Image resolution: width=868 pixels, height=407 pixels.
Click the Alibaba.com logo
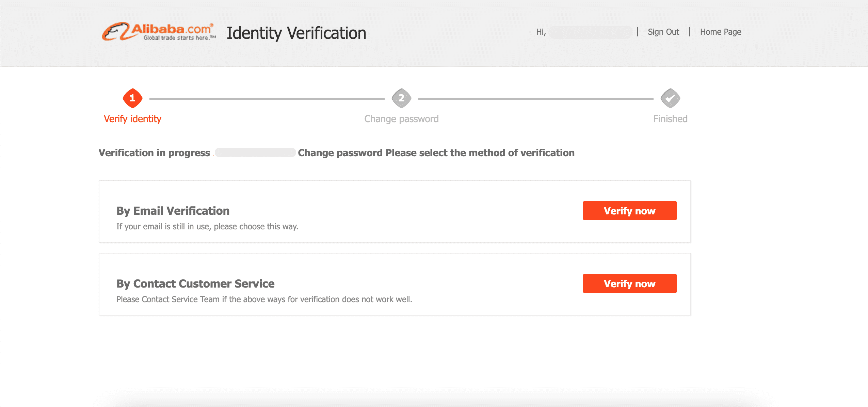pyautogui.click(x=159, y=32)
